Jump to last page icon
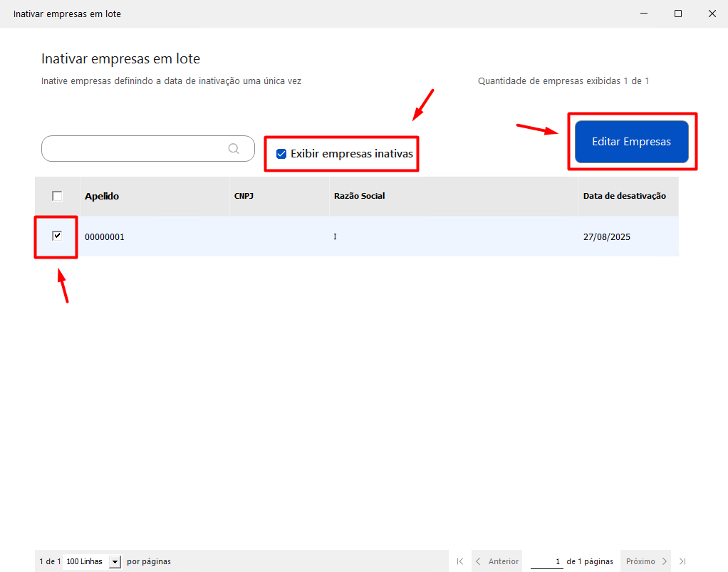 click(682, 561)
